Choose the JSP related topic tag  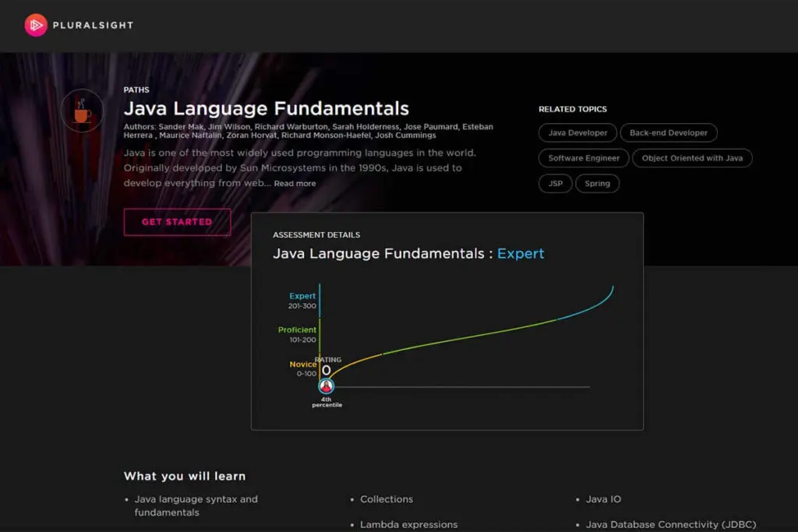coord(555,184)
